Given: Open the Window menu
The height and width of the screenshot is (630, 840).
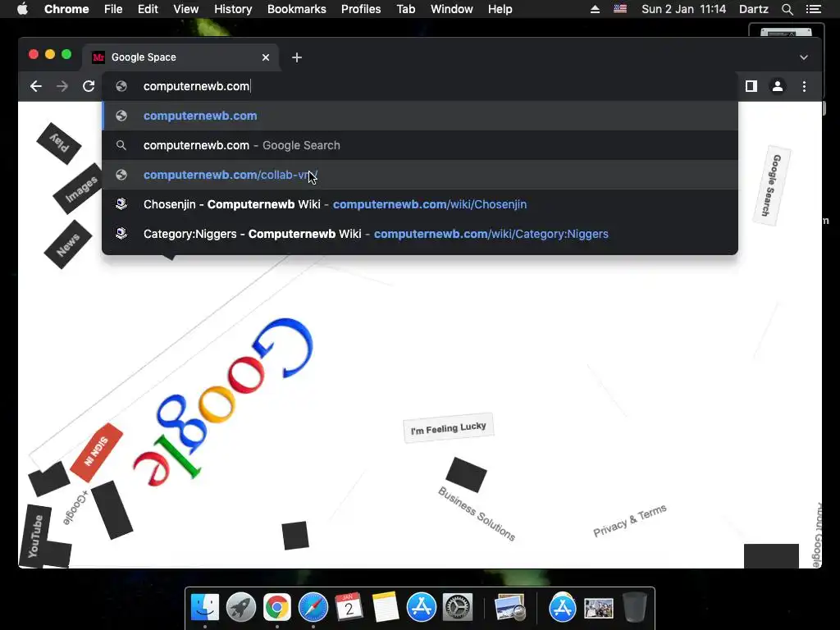Looking at the screenshot, I should coord(452,9).
